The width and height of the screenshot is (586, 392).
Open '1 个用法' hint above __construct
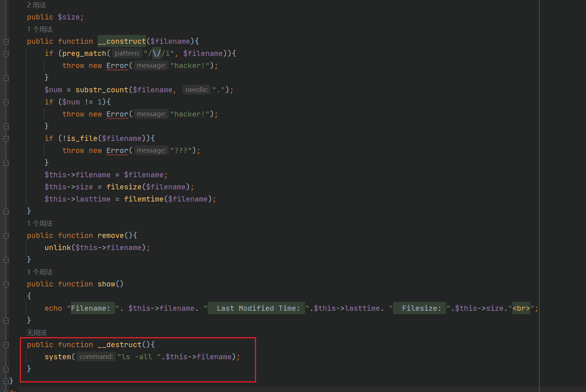click(x=40, y=29)
